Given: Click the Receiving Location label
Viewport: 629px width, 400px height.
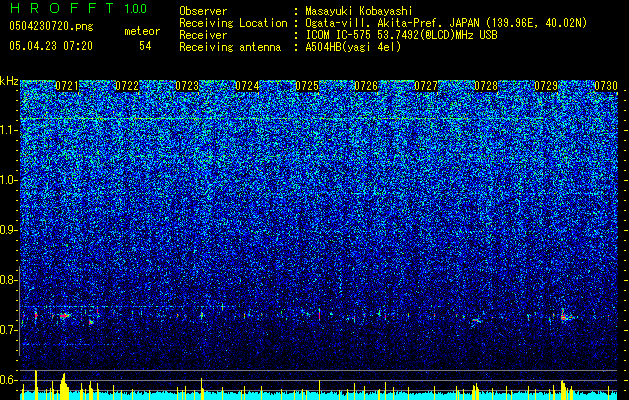Looking at the screenshot, I should click(x=233, y=23).
